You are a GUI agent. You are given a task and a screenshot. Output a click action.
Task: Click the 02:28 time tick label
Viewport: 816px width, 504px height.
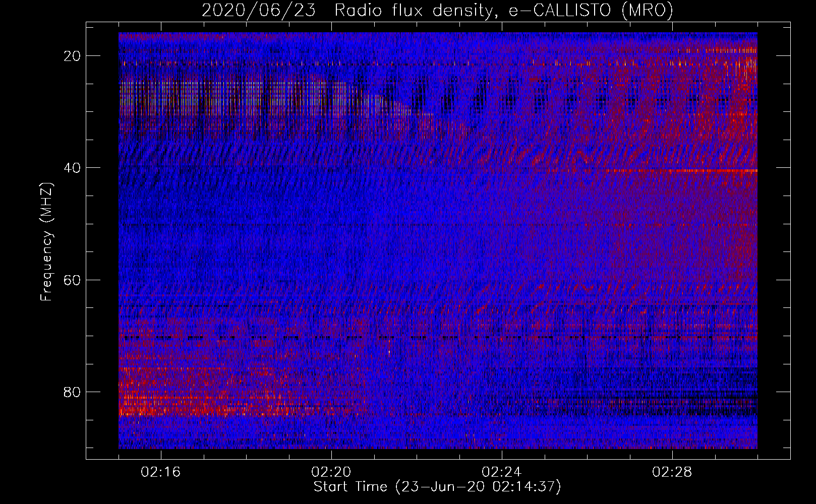point(672,472)
